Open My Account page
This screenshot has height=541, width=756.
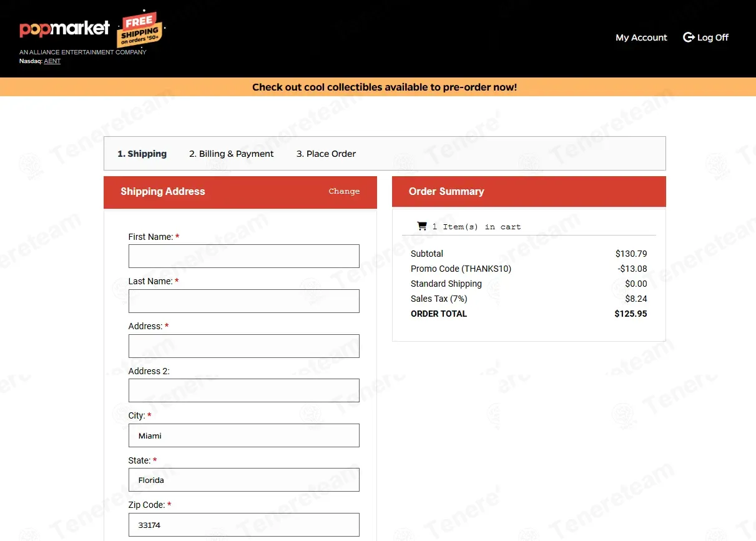click(641, 37)
